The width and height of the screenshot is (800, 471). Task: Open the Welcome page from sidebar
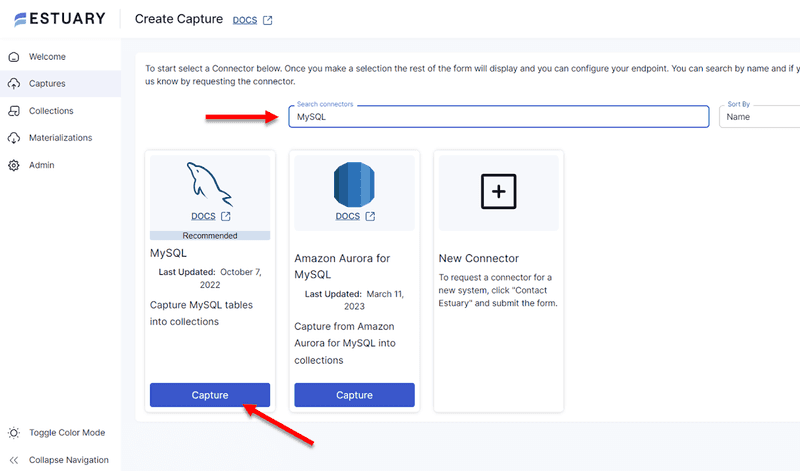[x=48, y=57]
